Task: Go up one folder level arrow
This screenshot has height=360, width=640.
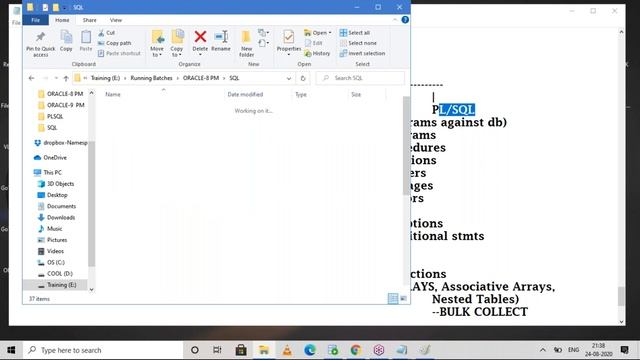Action: click(x=66, y=78)
